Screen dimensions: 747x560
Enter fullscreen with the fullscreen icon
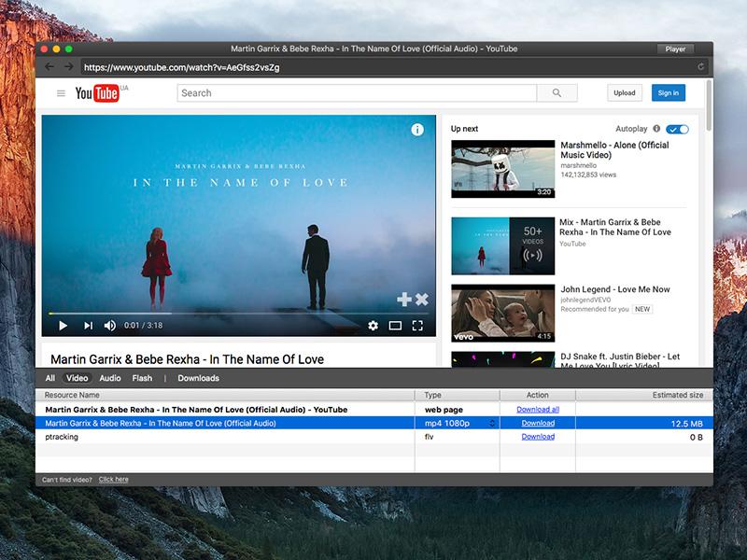point(417,326)
